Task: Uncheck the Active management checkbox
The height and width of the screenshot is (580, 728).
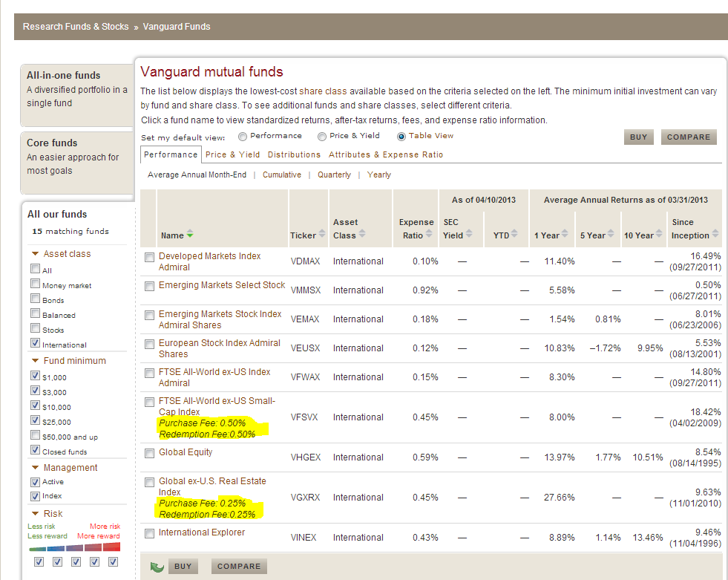Action: pyautogui.click(x=36, y=482)
